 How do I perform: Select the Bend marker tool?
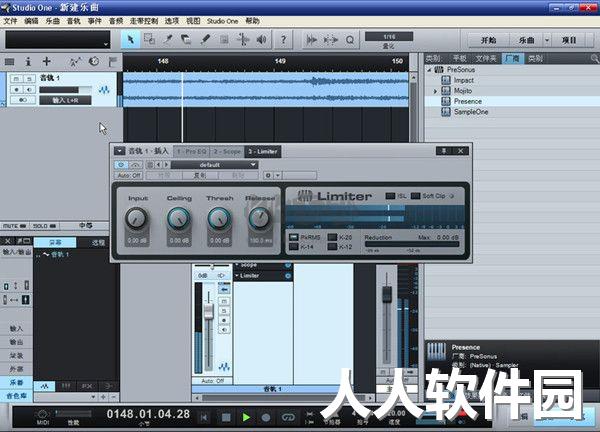243,39
